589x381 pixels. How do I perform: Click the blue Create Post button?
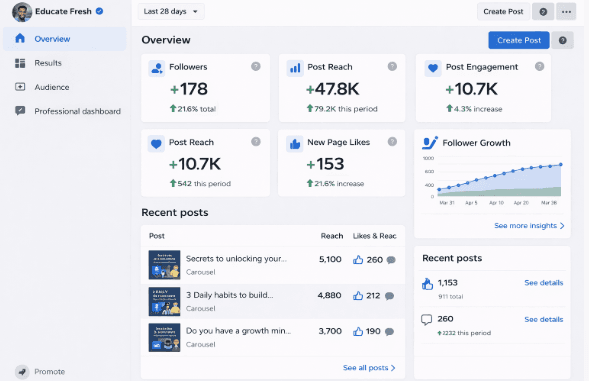click(519, 40)
